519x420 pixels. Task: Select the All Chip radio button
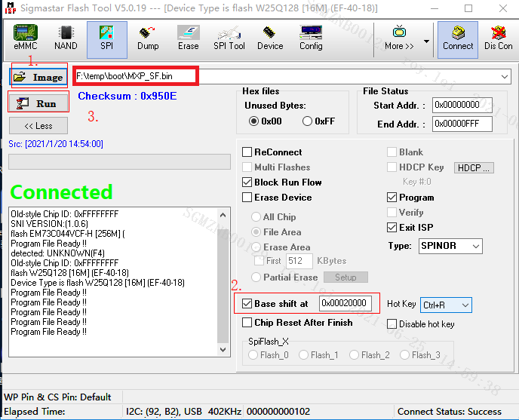tap(256, 216)
